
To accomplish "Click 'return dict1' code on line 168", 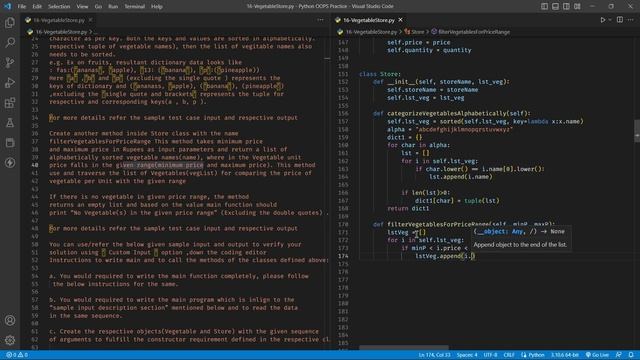I will [408, 208].
